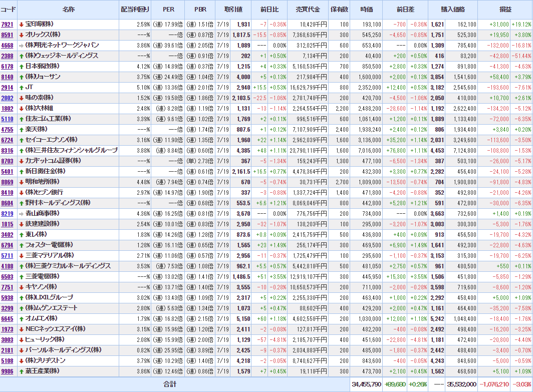
Task: Open stock code link 9986
Action: point(8,371)
